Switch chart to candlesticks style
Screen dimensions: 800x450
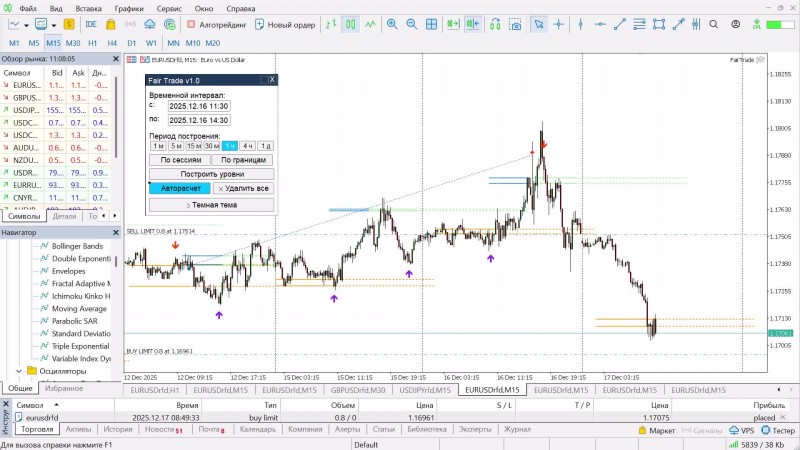(351, 24)
